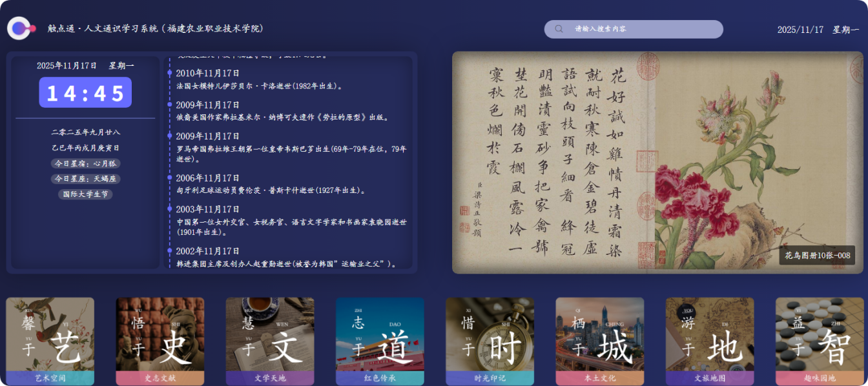The width and height of the screenshot is (868, 386).
Task: Click the 2003年11月17日 timeline dot
Action: pyautogui.click(x=170, y=209)
